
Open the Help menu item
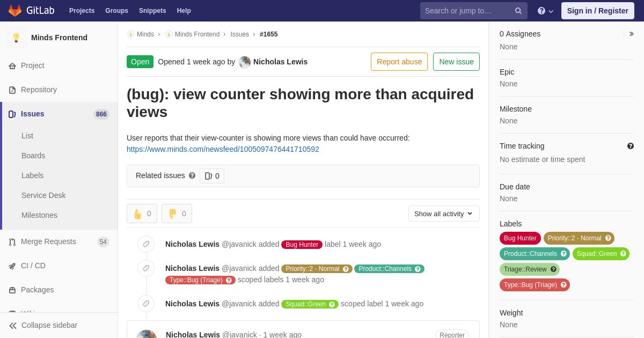184,11
